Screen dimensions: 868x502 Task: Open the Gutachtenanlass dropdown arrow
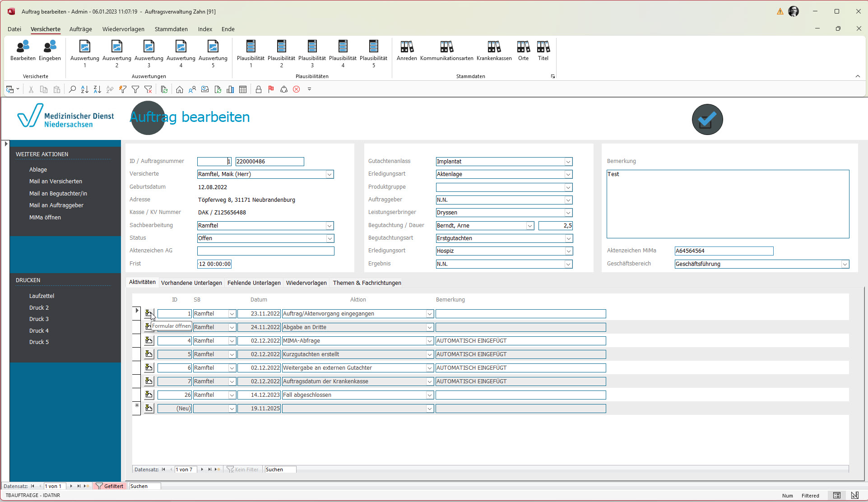click(x=568, y=162)
